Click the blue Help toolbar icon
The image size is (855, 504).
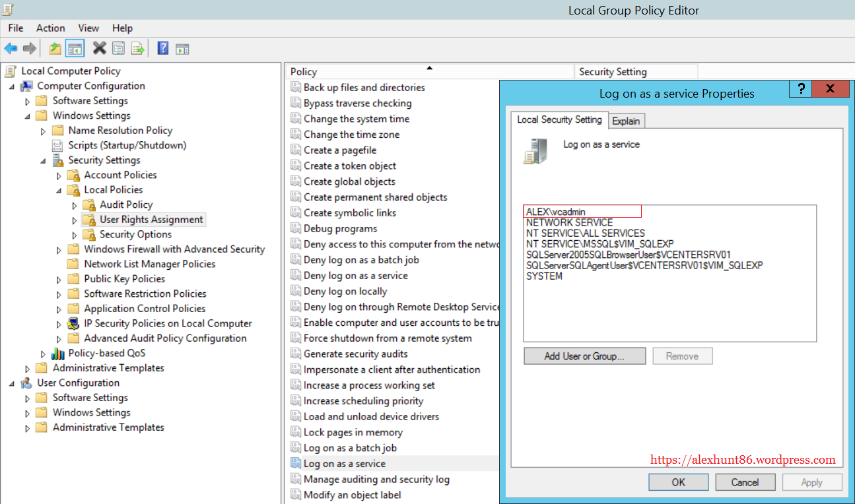click(x=163, y=48)
